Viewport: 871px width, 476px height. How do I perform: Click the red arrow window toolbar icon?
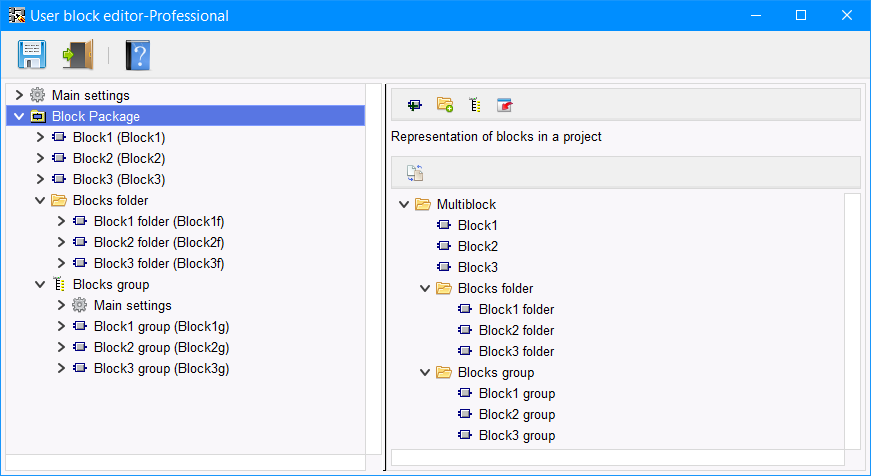505,104
